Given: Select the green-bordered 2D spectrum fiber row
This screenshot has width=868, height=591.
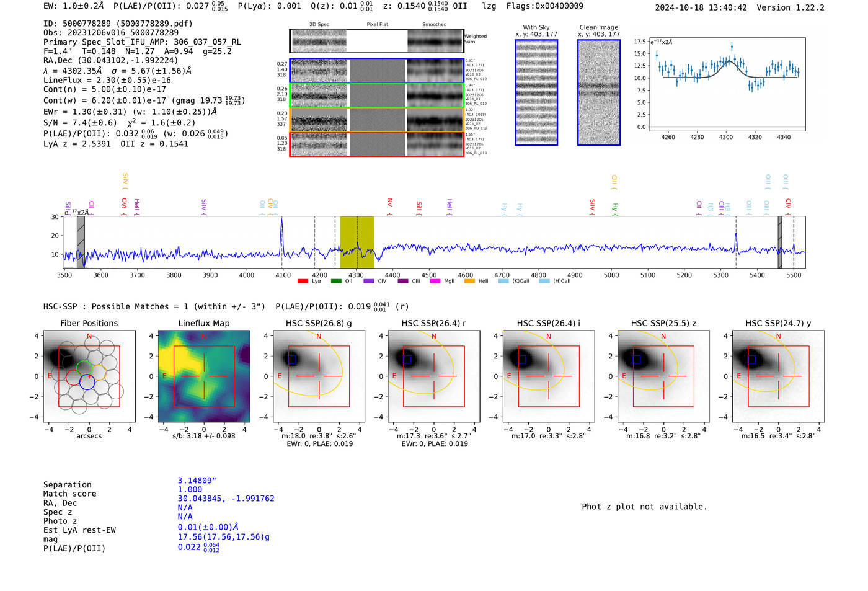Looking at the screenshot, I should [377, 96].
